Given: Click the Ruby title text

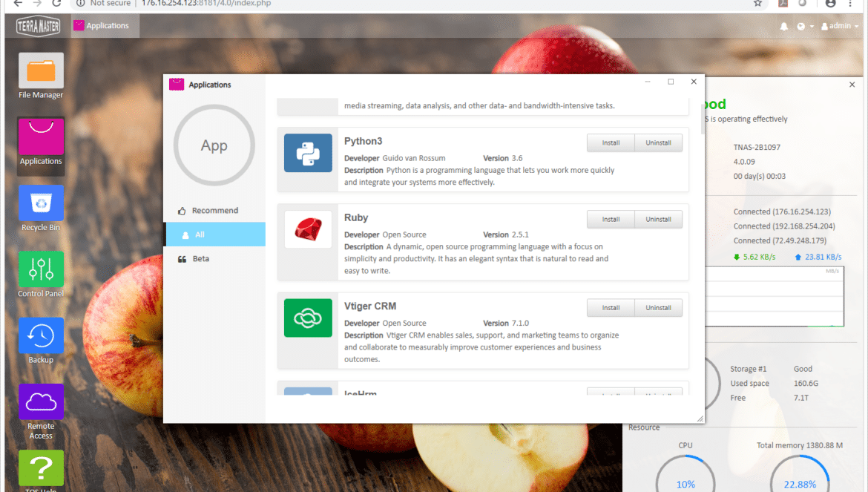Looking at the screenshot, I should 356,217.
